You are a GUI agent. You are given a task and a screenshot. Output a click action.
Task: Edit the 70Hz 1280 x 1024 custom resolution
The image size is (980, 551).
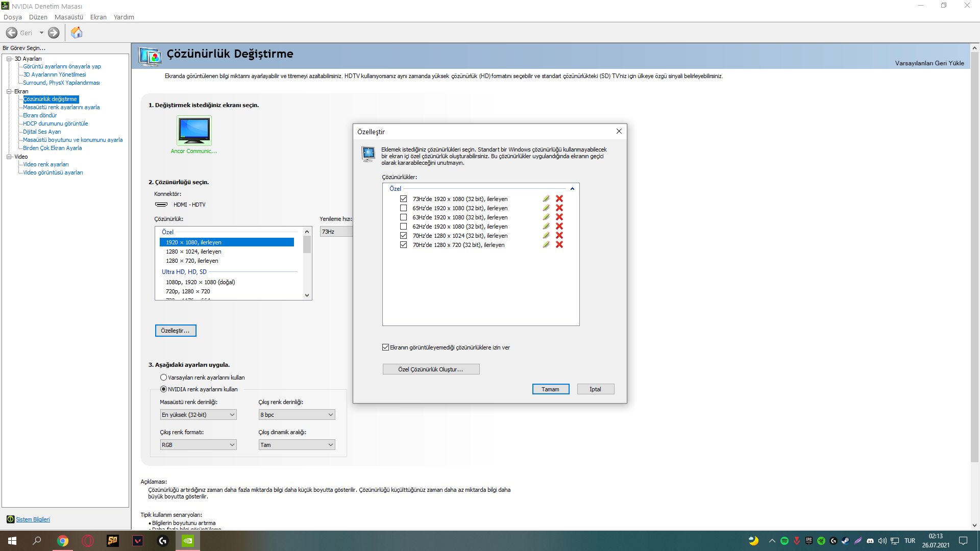tap(546, 235)
